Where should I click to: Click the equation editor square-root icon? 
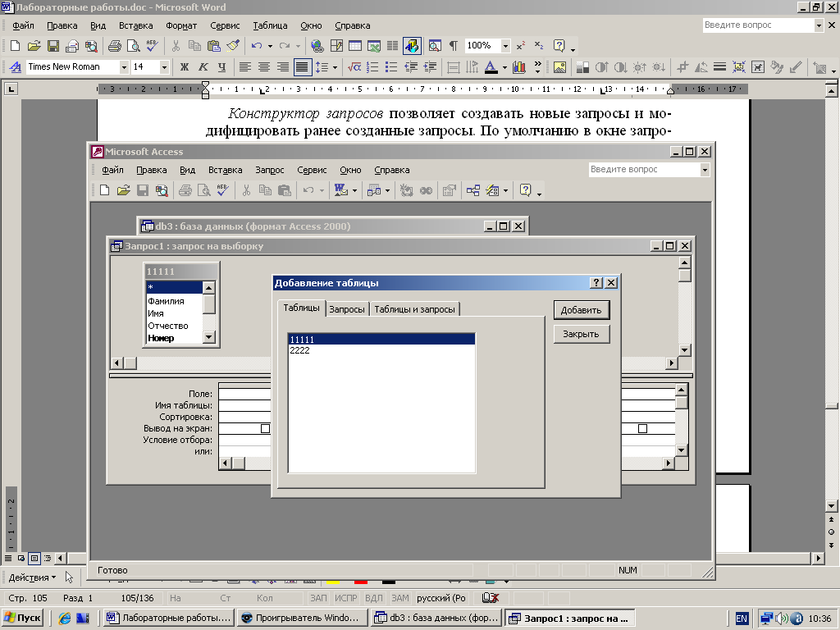(354, 67)
